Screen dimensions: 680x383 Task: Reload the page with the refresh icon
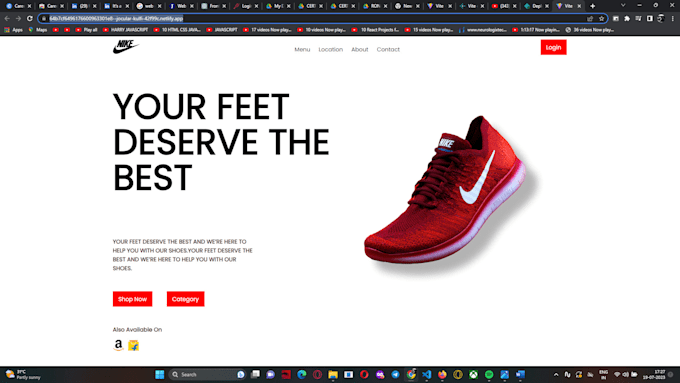(29, 19)
